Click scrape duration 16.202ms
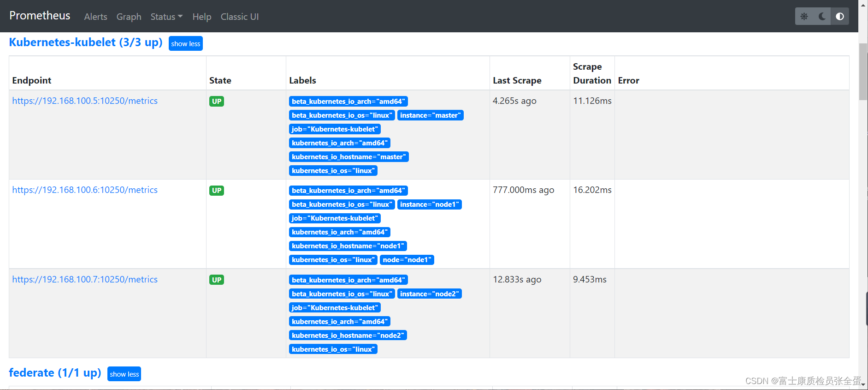This screenshot has width=868, height=390. coord(592,190)
